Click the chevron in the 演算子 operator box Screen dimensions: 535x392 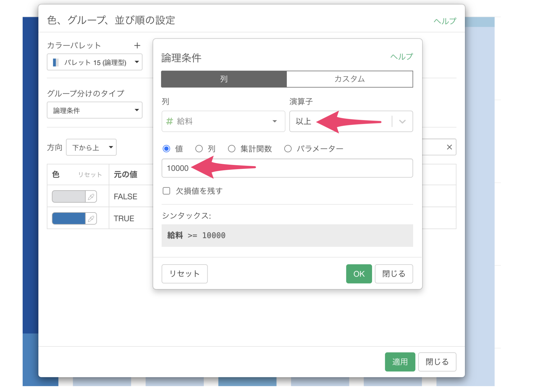pos(402,121)
